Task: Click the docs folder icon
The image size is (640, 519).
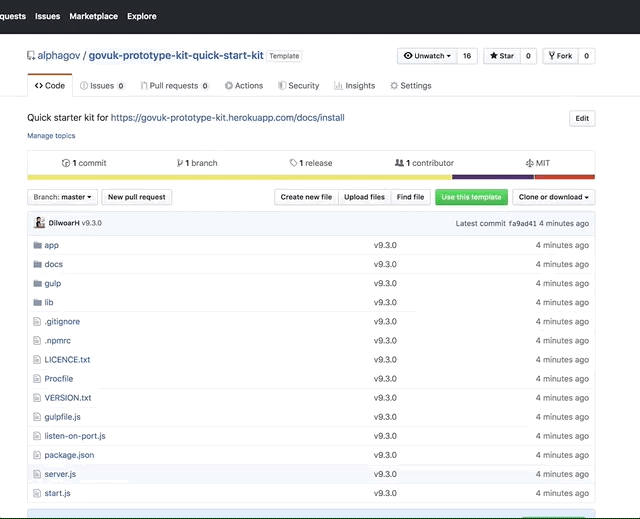Action: coord(38,264)
